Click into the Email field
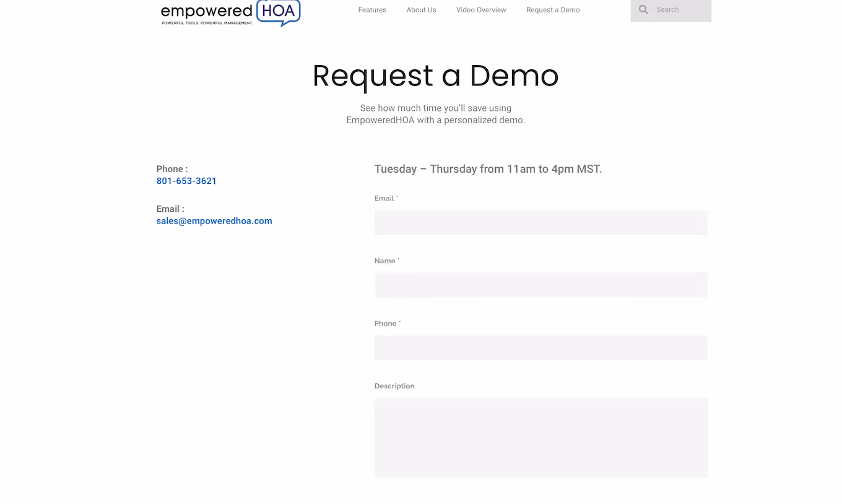 [x=540, y=223]
